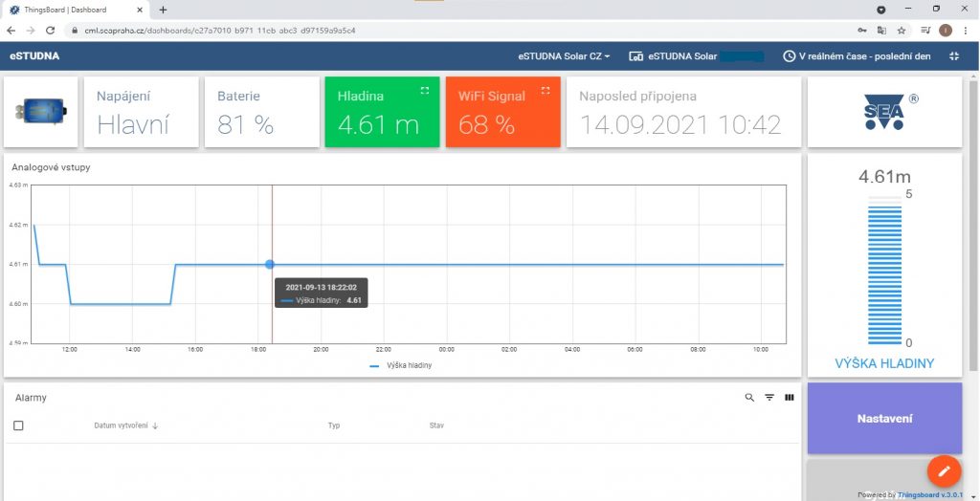Click the chart data point at 18:22
The width and height of the screenshot is (980, 501).
pyautogui.click(x=269, y=264)
